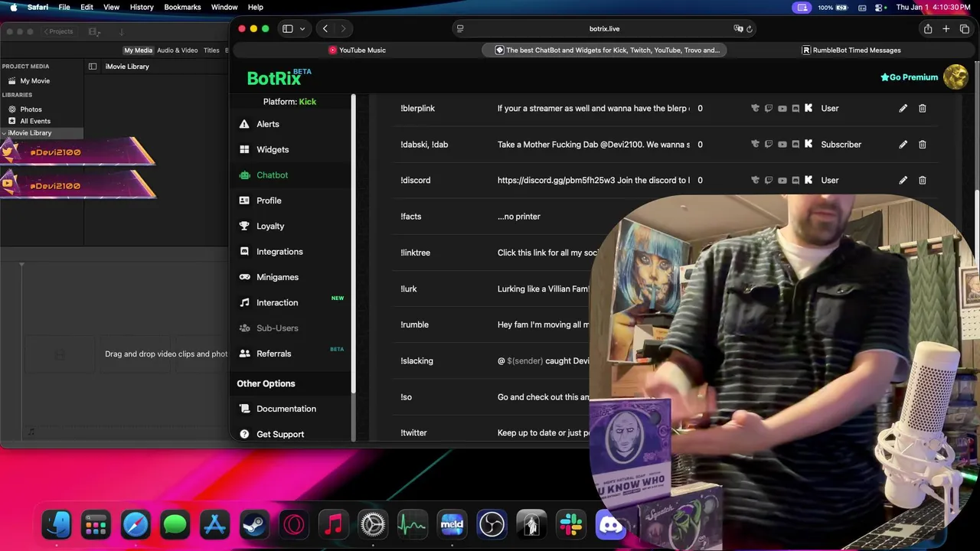This screenshot has width=980, height=551.
Task: Edit the !dabski command with the pencil icon
Action: point(903,144)
